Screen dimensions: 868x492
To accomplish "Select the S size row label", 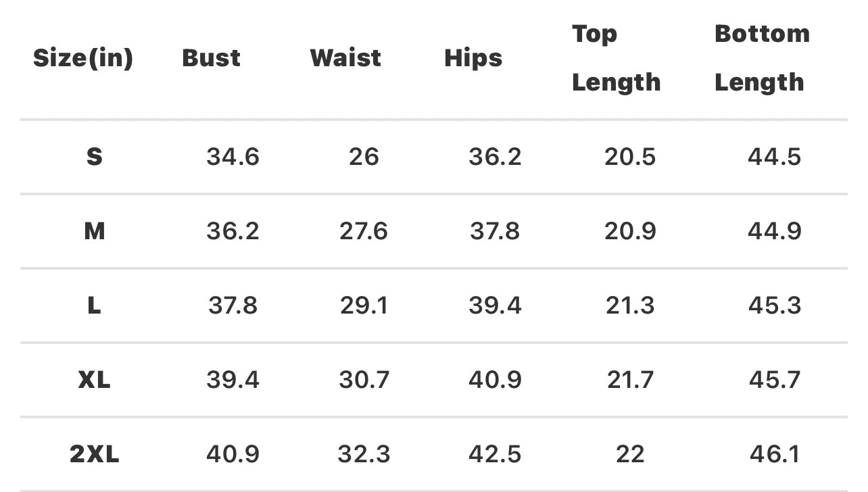I will [95, 157].
